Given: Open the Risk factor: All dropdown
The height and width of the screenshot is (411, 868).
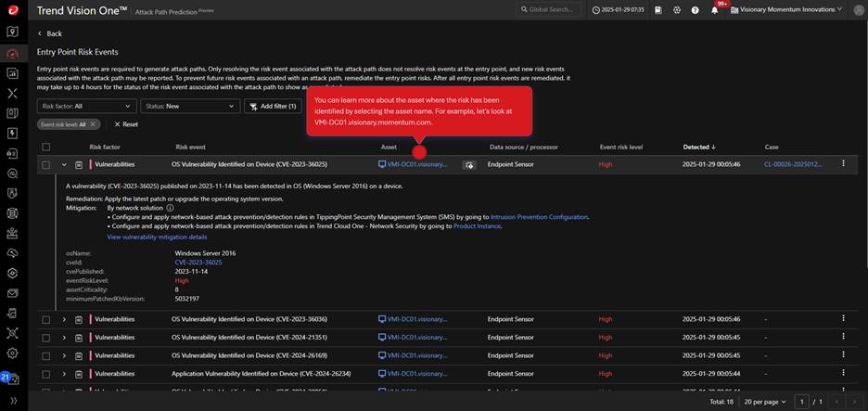Looking at the screenshot, I should pyautogui.click(x=87, y=106).
